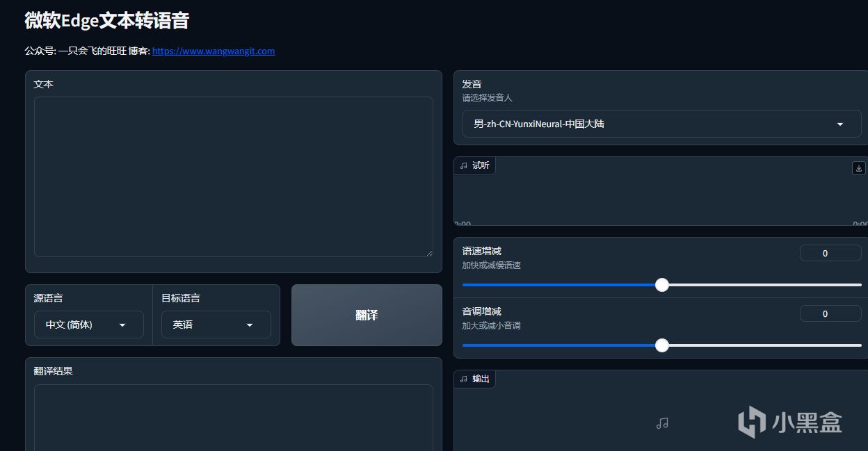Click the 翻译 translate button
The image size is (868, 451).
pyautogui.click(x=367, y=315)
